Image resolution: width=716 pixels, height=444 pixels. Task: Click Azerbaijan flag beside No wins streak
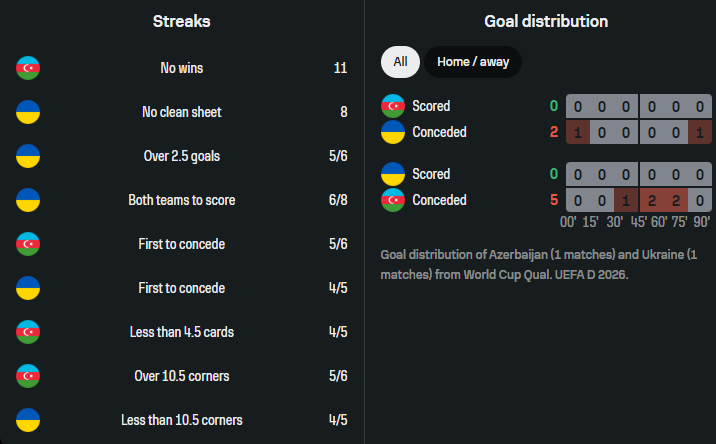27,68
